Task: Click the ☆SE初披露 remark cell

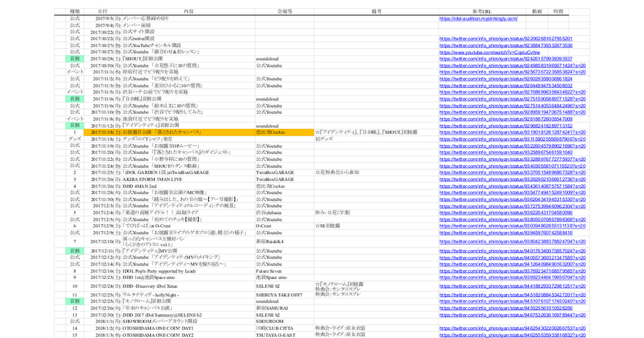Action: [x=376, y=226]
